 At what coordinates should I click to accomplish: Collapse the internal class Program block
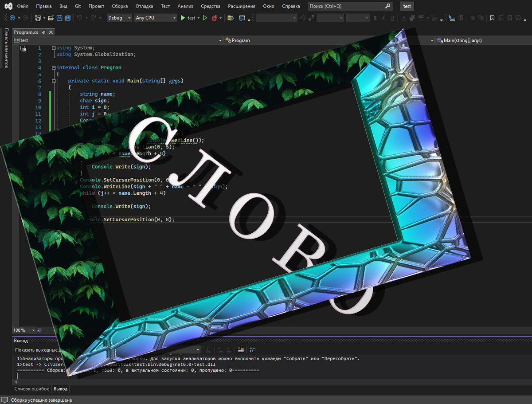coord(54,68)
